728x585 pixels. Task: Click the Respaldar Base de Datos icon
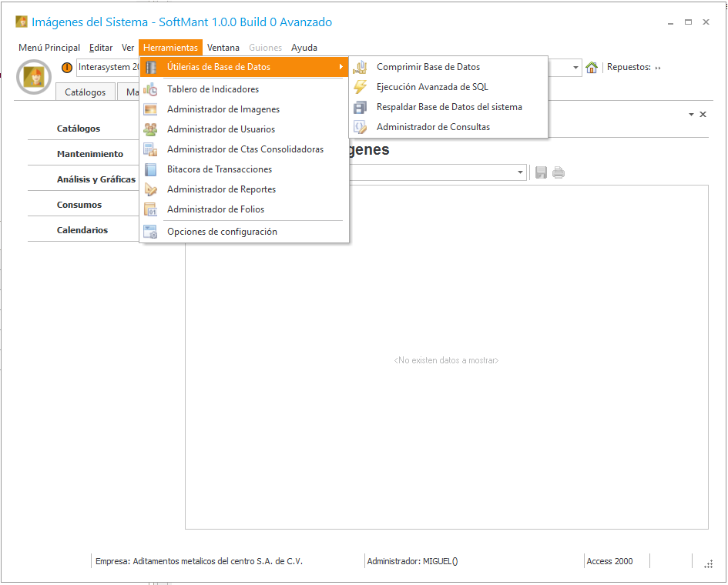[x=360, y=108]
